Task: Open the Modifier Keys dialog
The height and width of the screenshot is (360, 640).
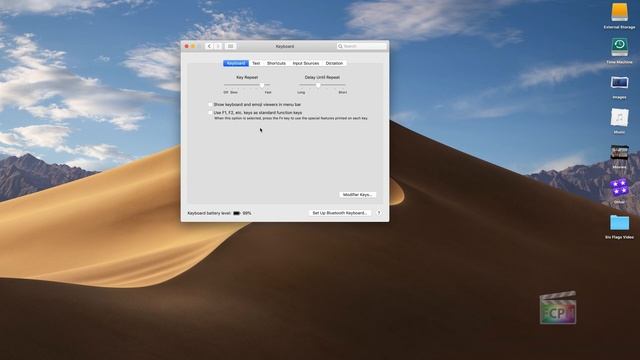Action: (x=358, y=195)
